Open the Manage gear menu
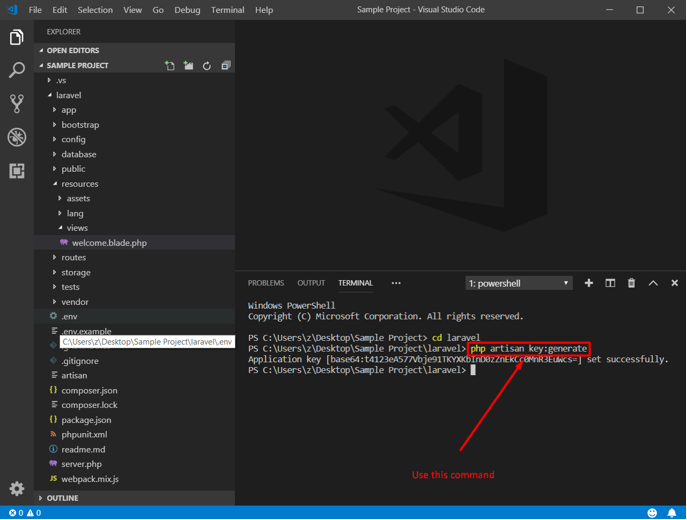The height and width of the screenshot is (520, 687). [x=17, y=488]
